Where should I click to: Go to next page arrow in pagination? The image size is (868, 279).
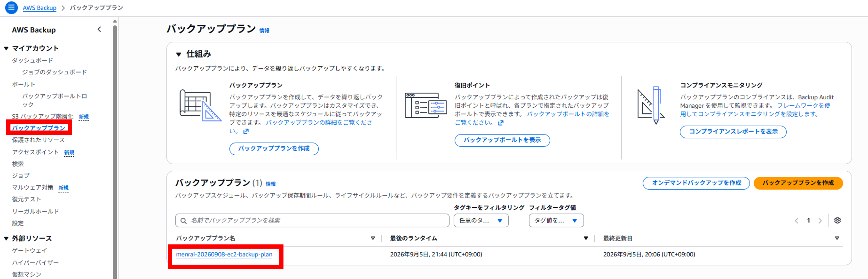point(820,221)
